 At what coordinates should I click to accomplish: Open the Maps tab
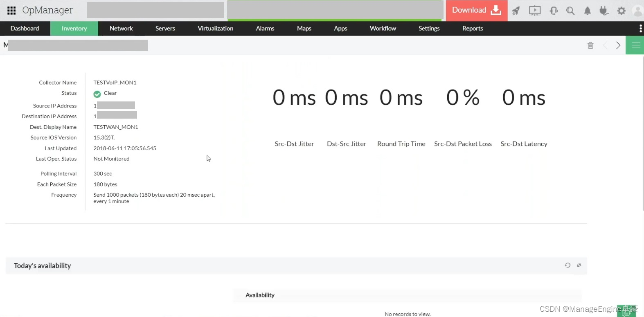pyautogui.click(x=304, y=28)
